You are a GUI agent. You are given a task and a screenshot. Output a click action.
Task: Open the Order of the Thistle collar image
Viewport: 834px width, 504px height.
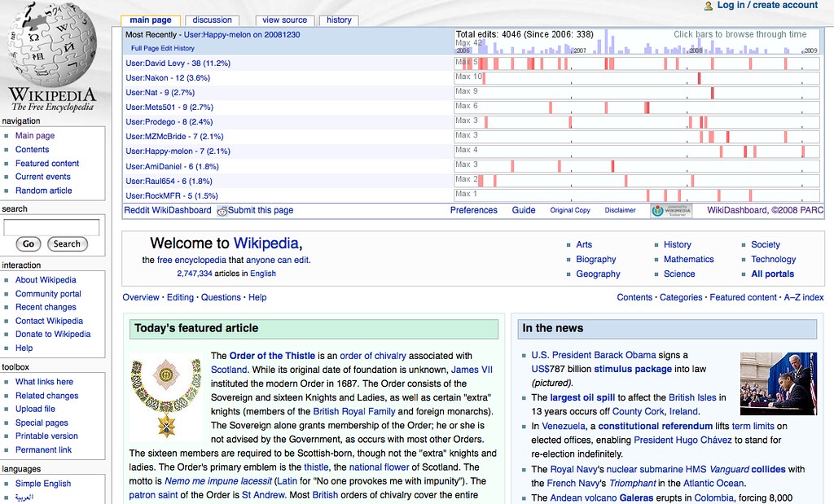click(x=166, y=397)
